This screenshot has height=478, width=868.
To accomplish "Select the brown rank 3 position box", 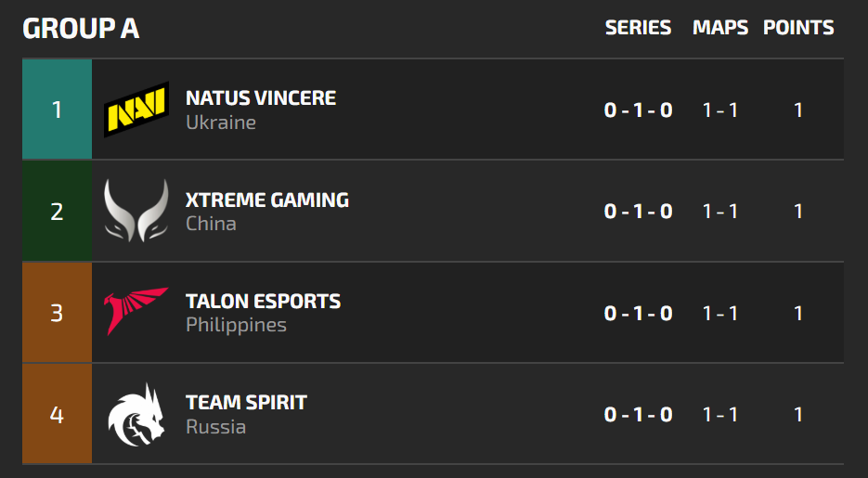I will [x=57, y=312].
